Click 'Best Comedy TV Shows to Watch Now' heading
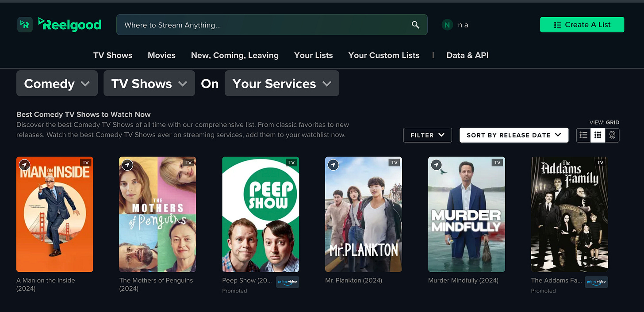The image size is (644, 312). [84, 114]
